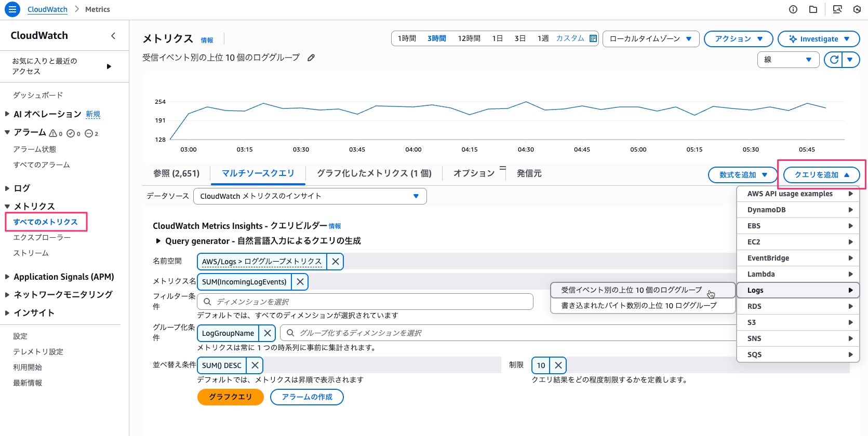
Task: Click the アラームの作成 button
Action: [307, 397]
